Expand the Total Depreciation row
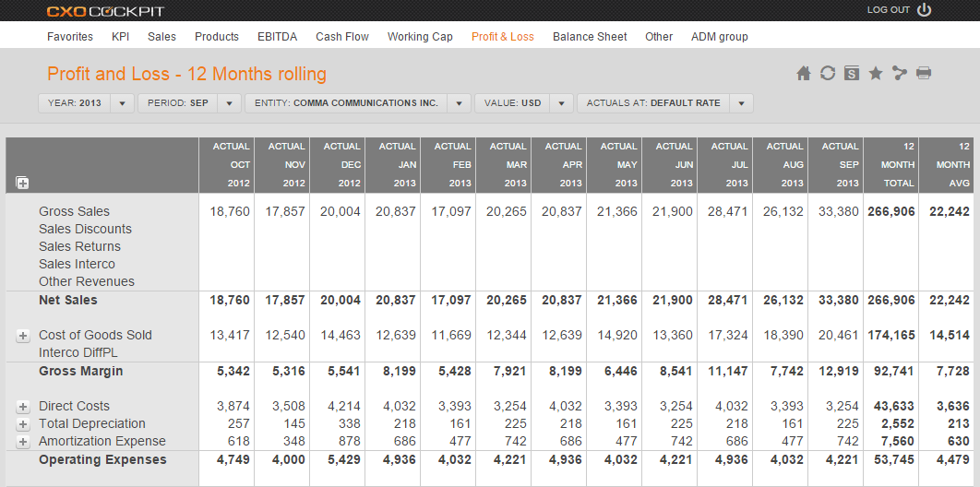Image resolution: width=980 pixels, height=487 pixels. [22, 424]
